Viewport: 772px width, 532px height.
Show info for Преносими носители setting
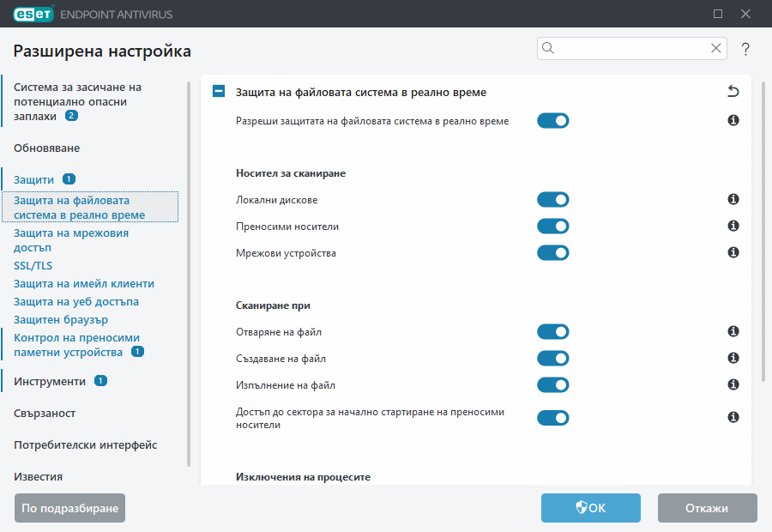[733, 226]
